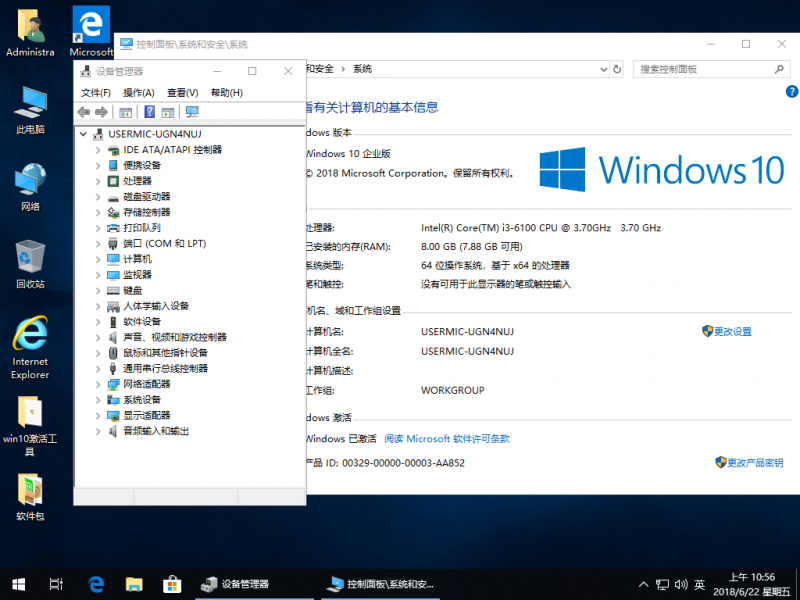The image size is (800, 600).
Task: Expand the 监视器 node
Action: point(98,275)
